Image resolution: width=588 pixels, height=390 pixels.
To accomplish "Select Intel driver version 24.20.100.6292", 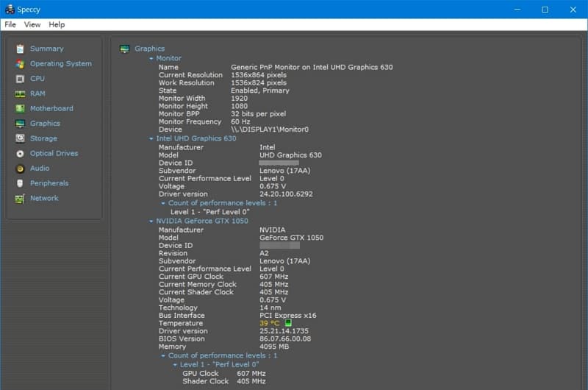I will 286,194.
